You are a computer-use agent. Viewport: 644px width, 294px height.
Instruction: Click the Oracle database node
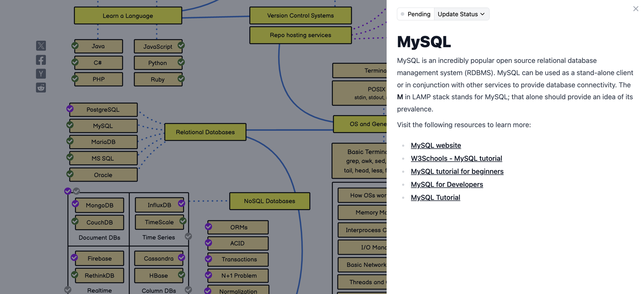[103, 175]
